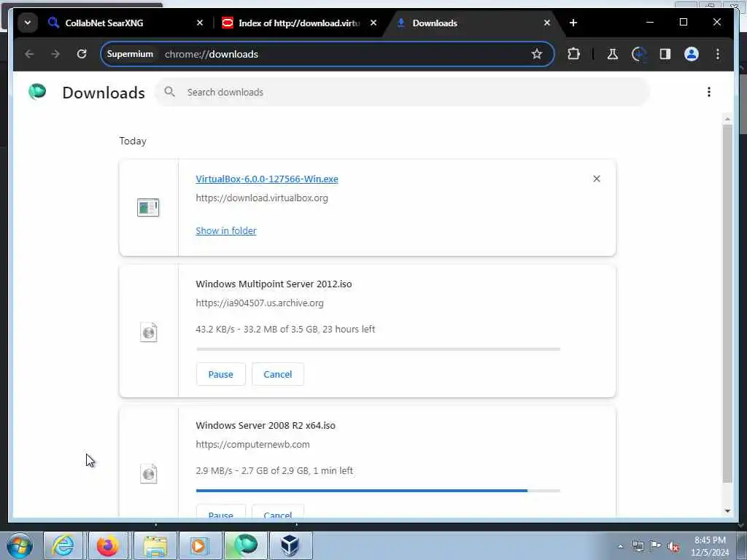Launch Firefox from the taskbar

108,545
